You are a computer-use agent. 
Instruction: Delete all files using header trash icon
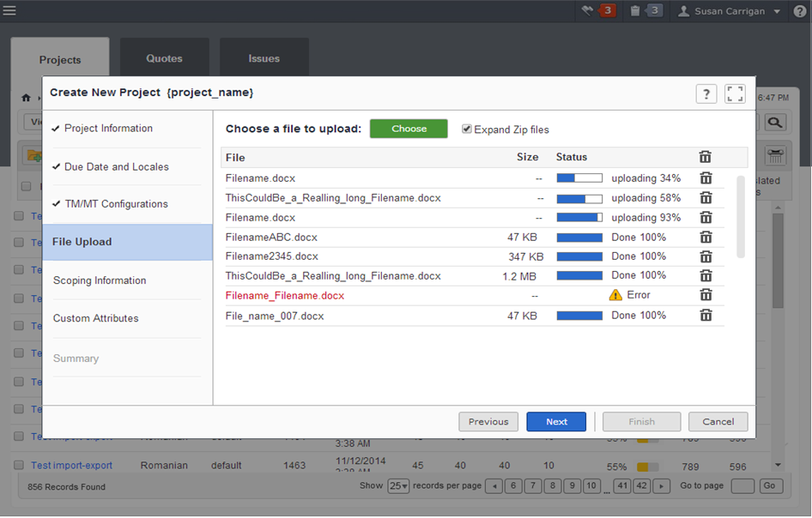click(705, 157)
